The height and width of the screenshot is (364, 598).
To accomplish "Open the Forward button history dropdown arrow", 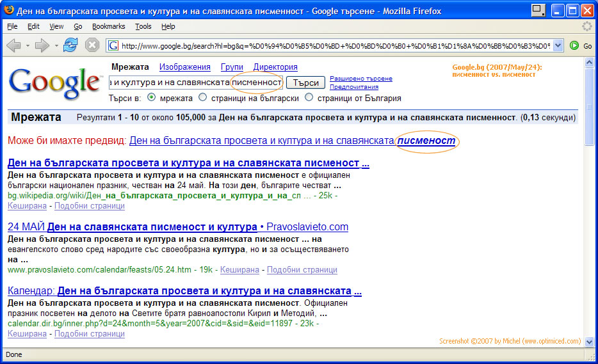I will click(x=56, y=46).
